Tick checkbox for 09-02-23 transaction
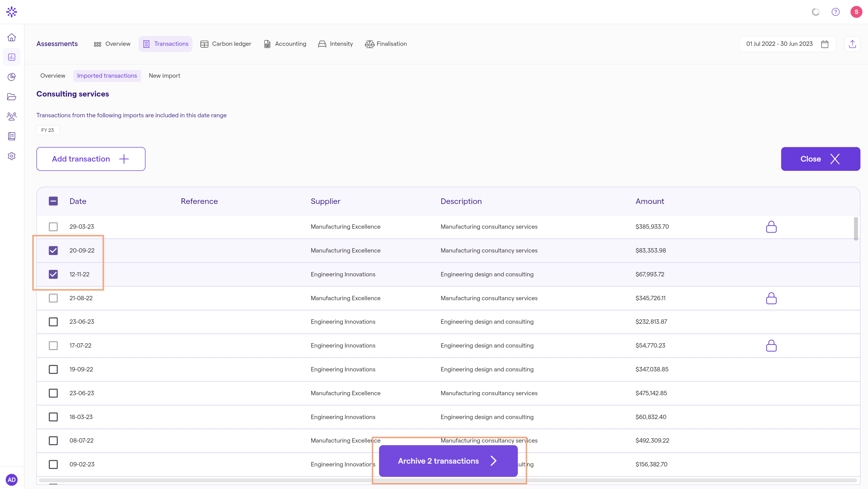The height and width of the screenshot is (489, 868). click(x=53, y=465)
